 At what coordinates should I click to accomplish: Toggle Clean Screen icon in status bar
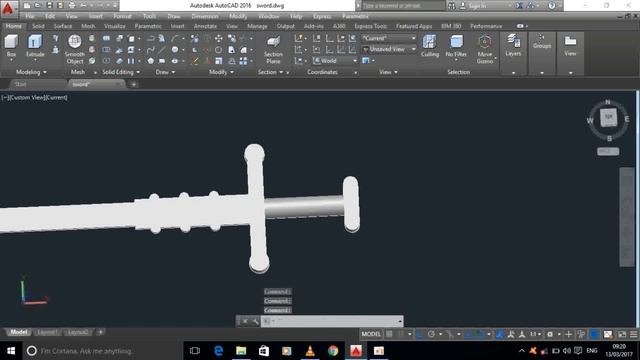pos(622,334)
